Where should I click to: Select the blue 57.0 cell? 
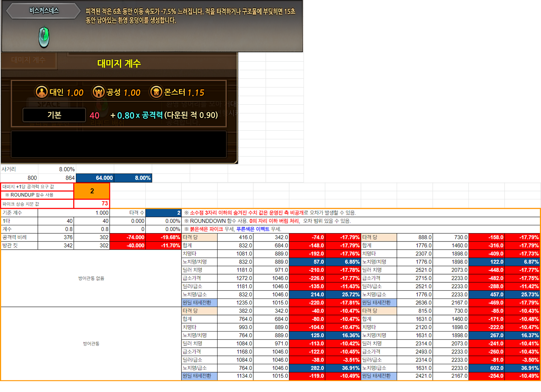pos(307,262)
